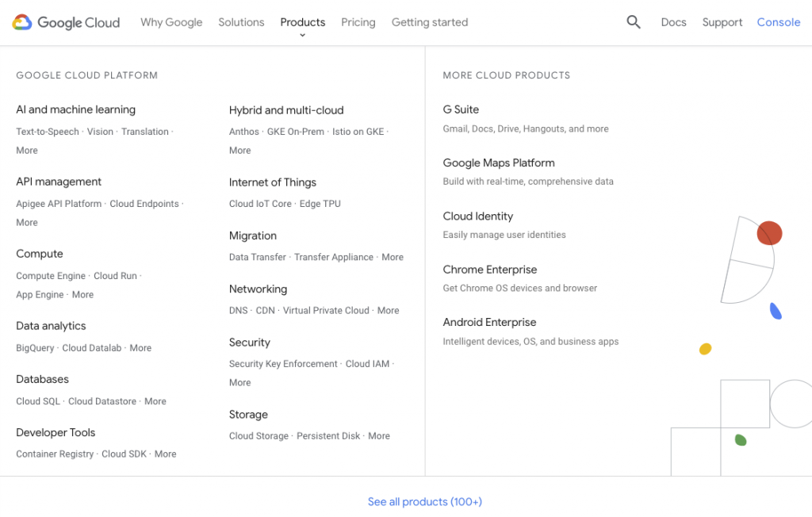Open Cloud IAM link

click(x=367, y=364)
